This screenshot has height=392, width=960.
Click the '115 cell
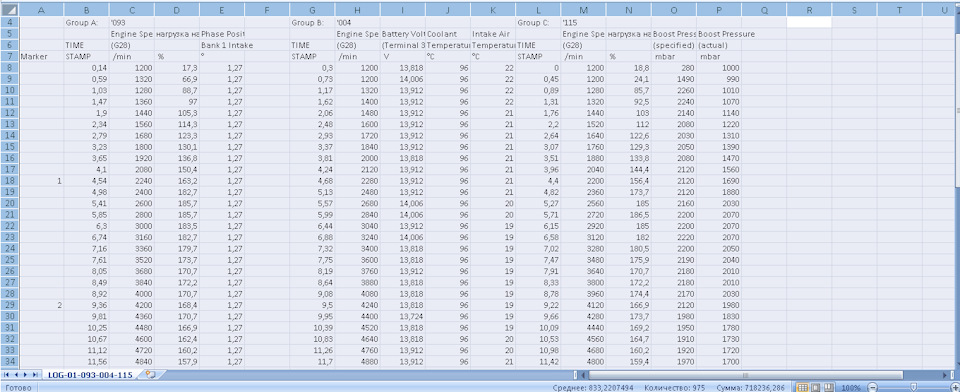[583, 22]
